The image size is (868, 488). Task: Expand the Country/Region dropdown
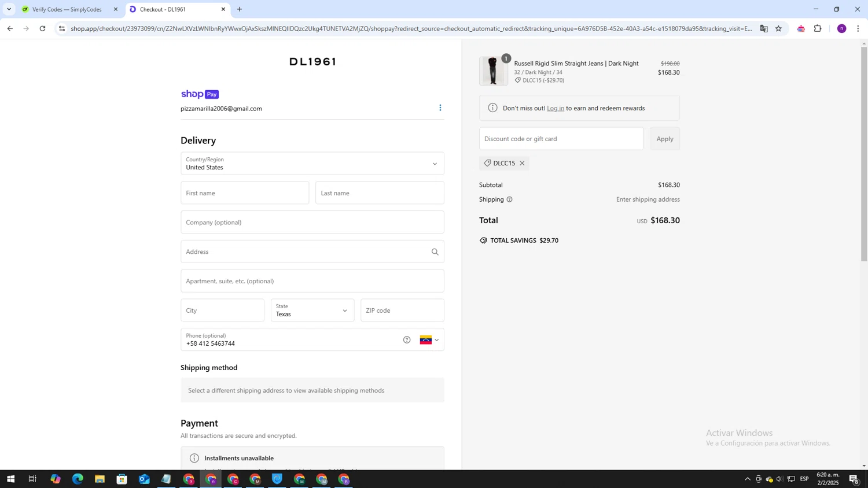click(312, 164)
